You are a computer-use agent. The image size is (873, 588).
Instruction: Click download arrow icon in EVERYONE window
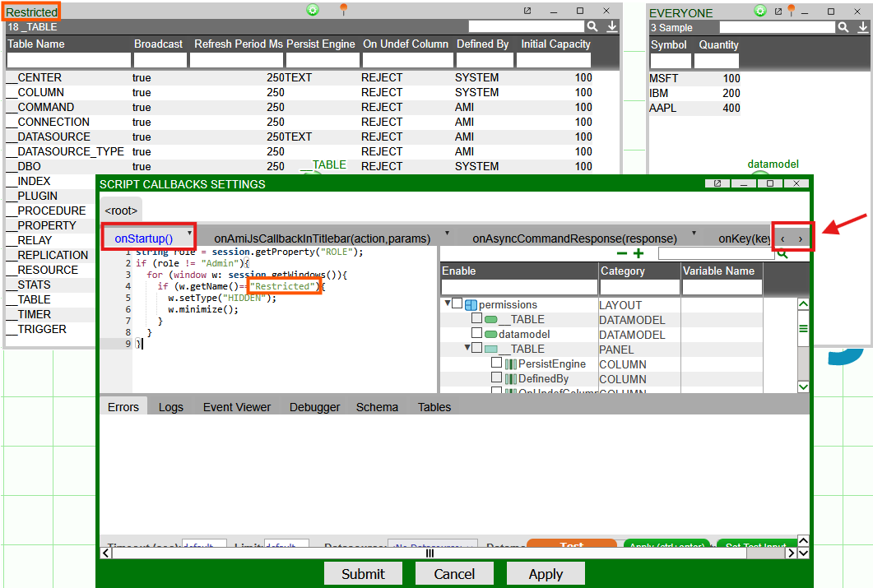click(860, 28)
